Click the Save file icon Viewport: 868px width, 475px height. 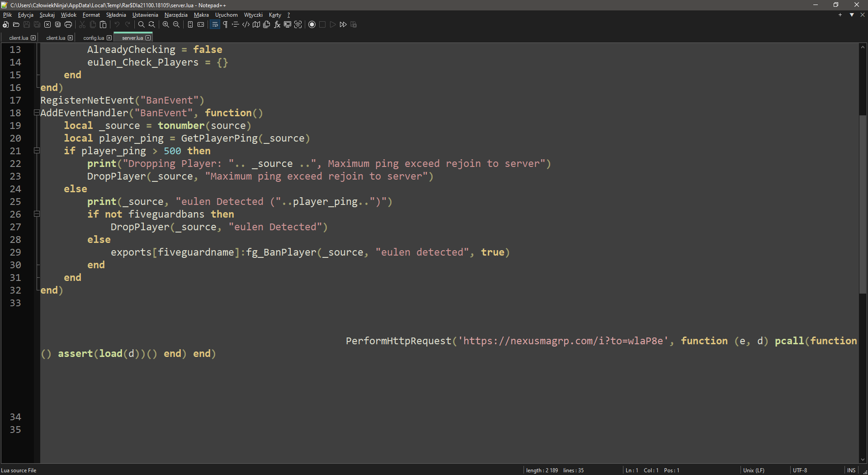click(27, 24)
